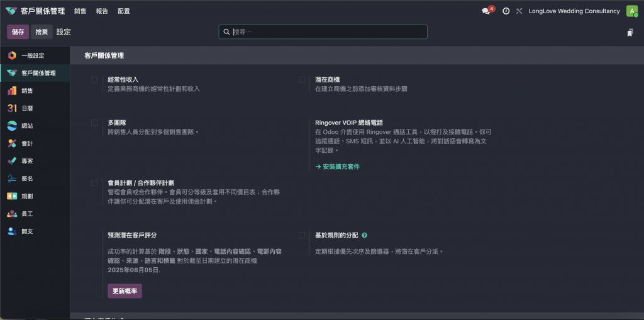Select the 日曆 calendar 31 icon
Viewport: 644px width, 320px height.
(12, 108)
